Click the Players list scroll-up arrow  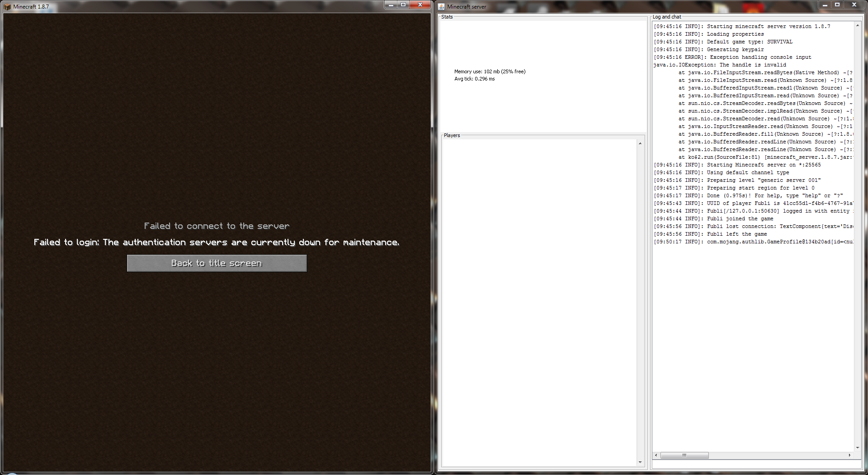coord(640,143)
